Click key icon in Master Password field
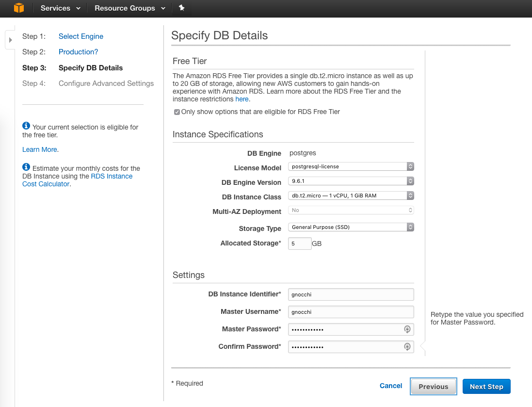The image size is (532, 407). 407,329
